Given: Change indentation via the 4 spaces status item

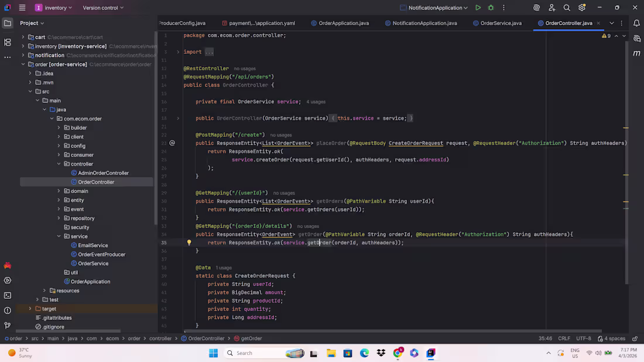Looking at the screenshot, I should (x=614, y=338).
